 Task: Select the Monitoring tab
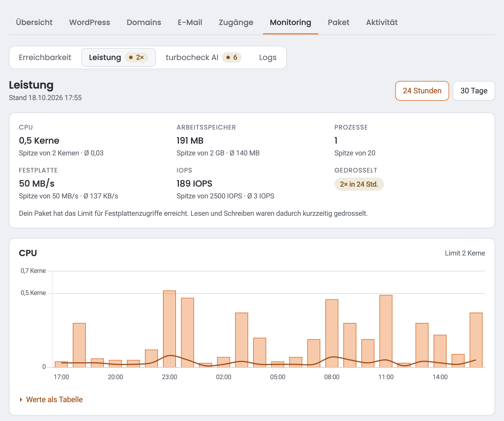tap(291, 22)
